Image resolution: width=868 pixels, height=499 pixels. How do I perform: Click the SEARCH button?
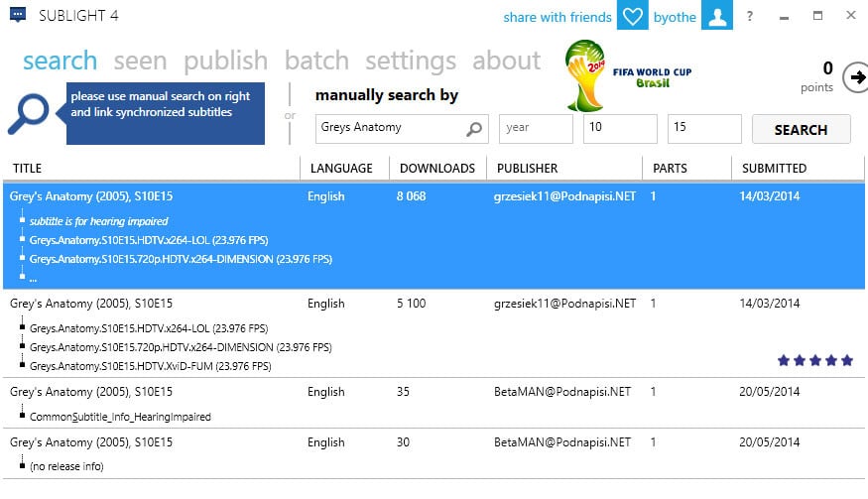click(801, 130)
